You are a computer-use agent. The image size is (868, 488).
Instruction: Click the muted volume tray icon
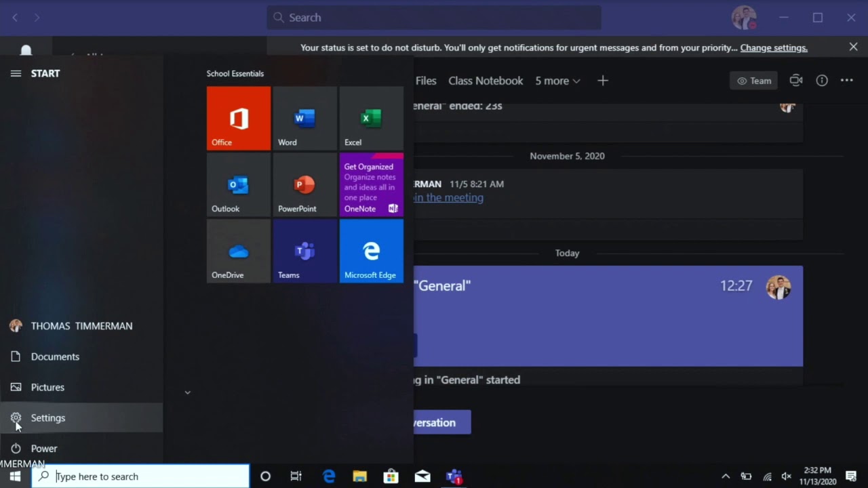click(787, 476)
